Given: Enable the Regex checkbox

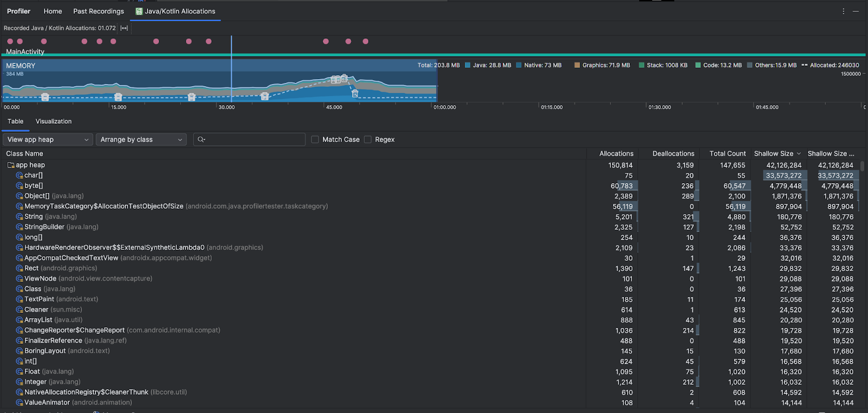Looking at the screenshot, I should [x=368, y=140].
